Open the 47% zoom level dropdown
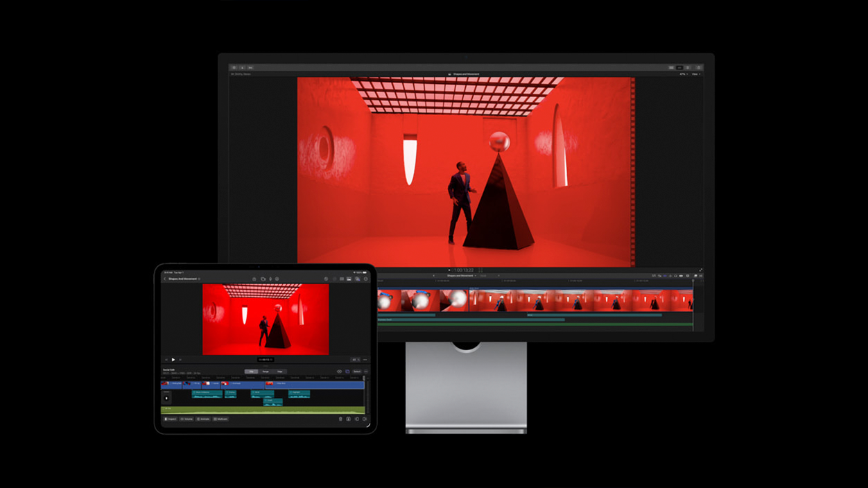The image size is (868, 488). (684, 73)
